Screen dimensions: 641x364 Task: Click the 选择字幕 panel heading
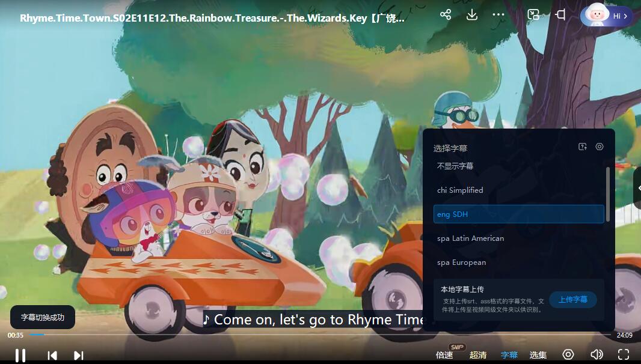point(450,148)
